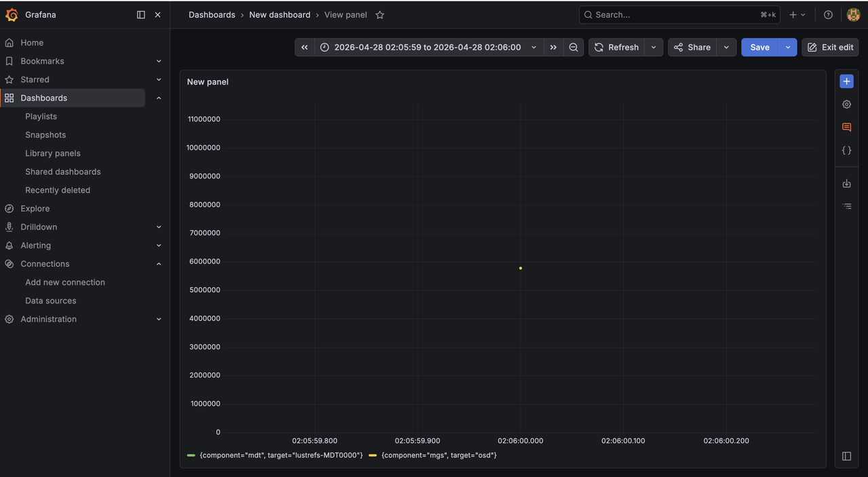Image resolution: width=868 pixels, height=477 pixels.
Task: Click Administration gear icon in sidebar
Action: pos(9,319)
